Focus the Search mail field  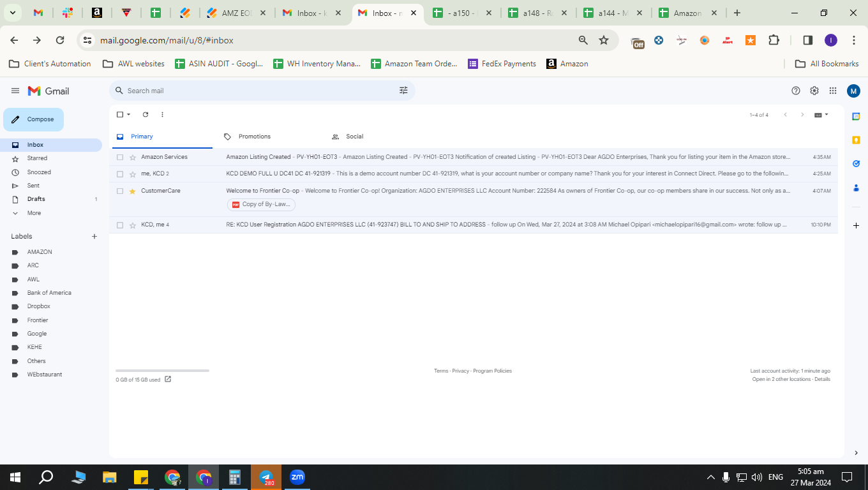tap(260, 91)
